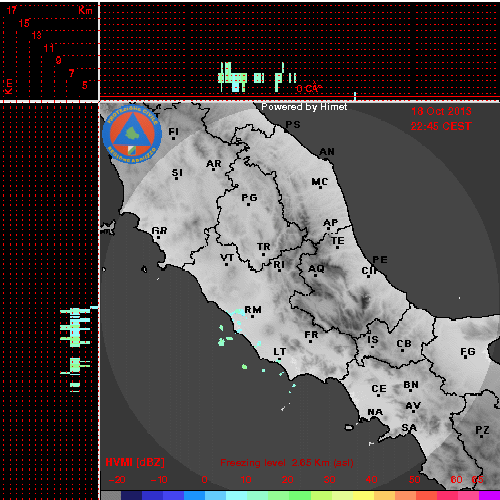
Task: Click the TR city label
Action: 264,247
